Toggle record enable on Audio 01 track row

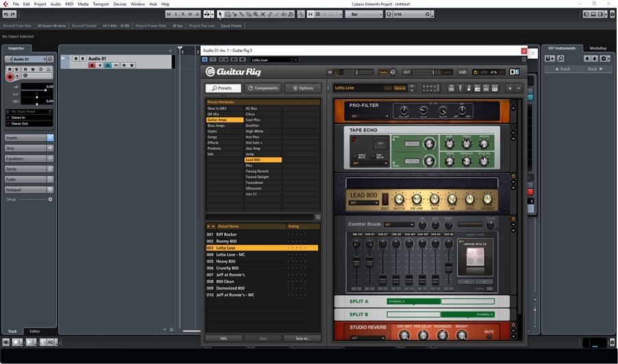point(92,65)
